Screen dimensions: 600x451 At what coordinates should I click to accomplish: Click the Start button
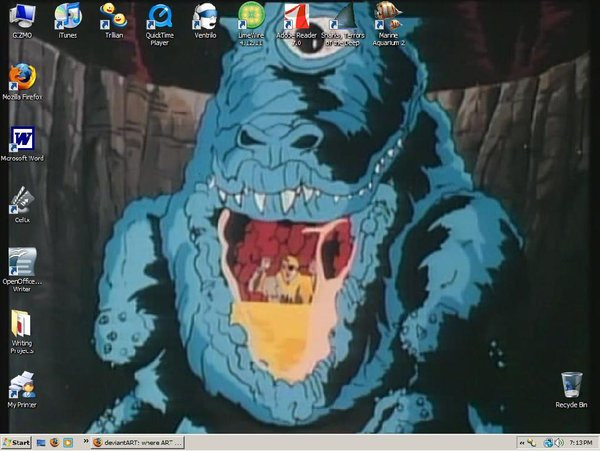[16, 443]
